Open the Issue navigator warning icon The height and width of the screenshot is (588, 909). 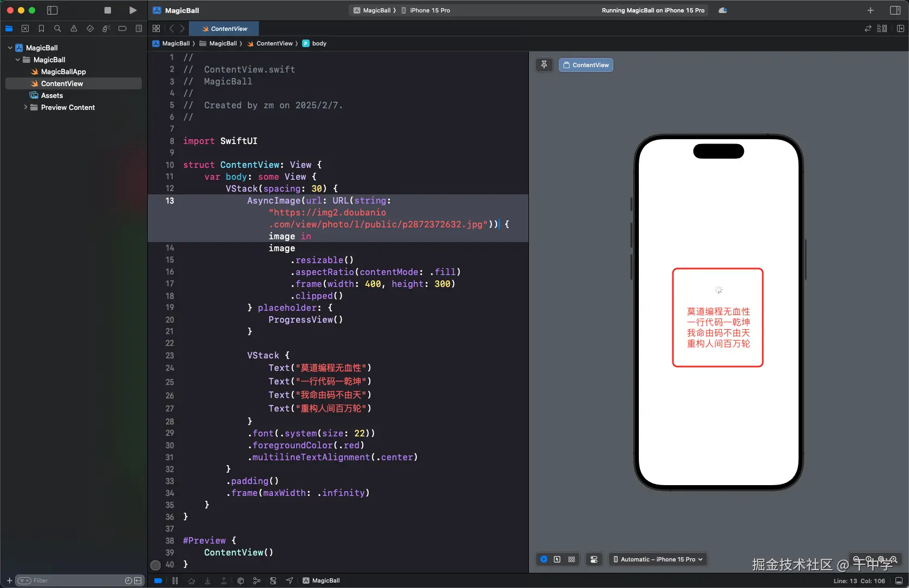(x=74, y=29)
